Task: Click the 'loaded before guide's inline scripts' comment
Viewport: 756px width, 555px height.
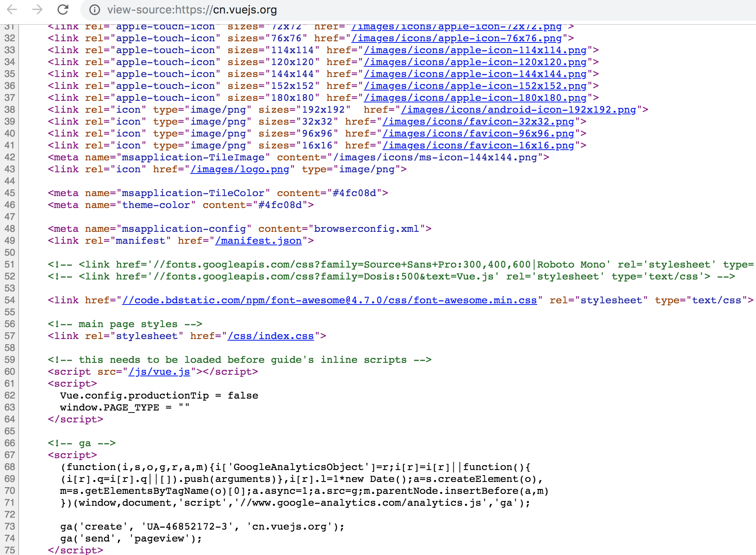Action: coord(239,360)
